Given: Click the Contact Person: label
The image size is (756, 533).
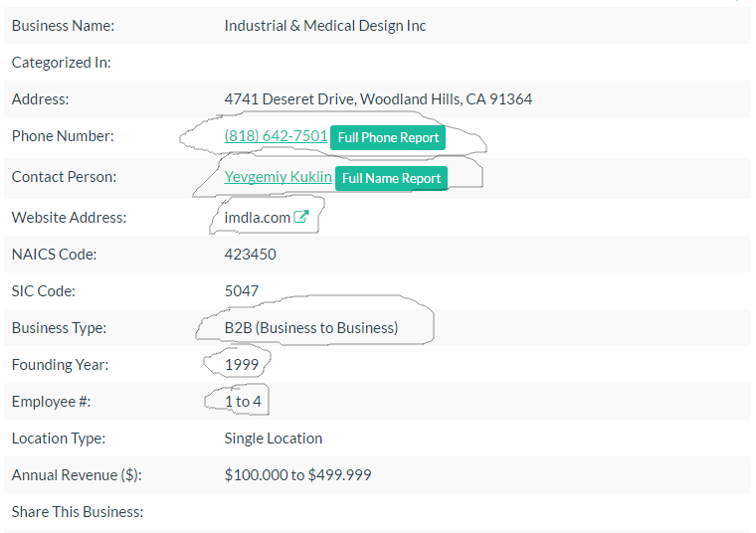Looking at the screenshot, I should (64, 177).
